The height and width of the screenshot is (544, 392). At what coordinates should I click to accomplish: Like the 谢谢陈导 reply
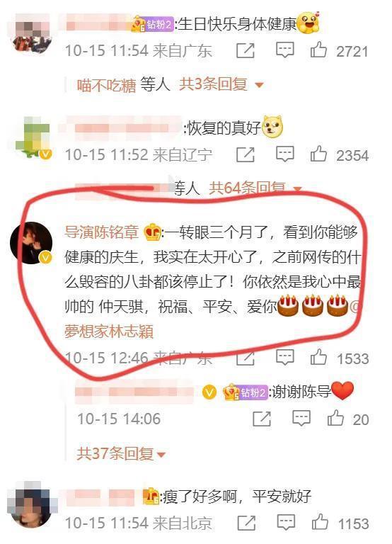(x=335, y=418)
